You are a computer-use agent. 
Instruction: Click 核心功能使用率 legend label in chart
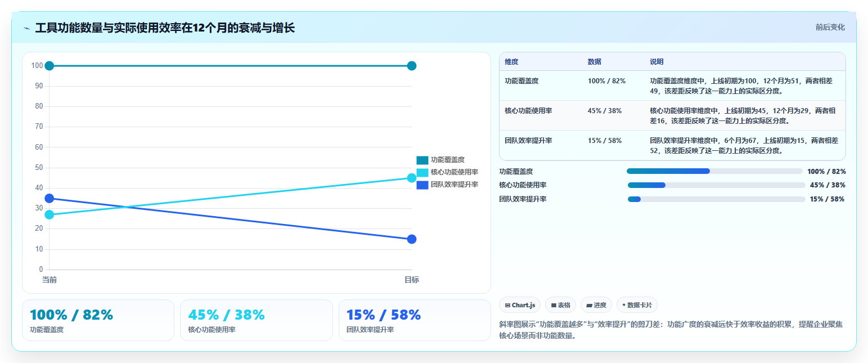pyautogui.click(x=455, y=172)
